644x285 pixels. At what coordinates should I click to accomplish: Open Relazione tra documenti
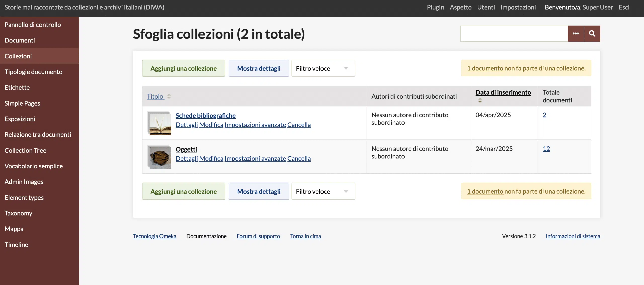click(x=39, y=134)
